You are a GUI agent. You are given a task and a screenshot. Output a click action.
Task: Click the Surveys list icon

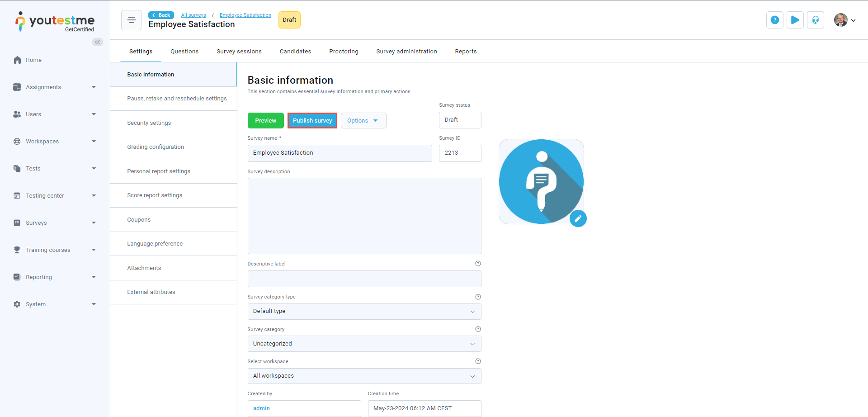17,223
